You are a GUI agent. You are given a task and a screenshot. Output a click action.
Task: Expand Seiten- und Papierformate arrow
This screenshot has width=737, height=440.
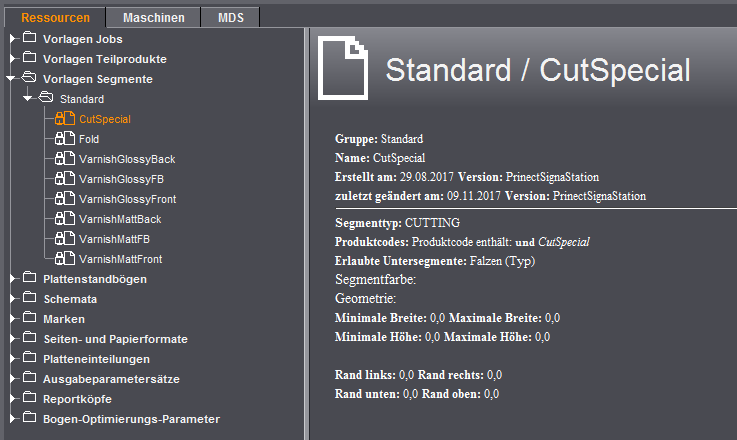pyautogui.click(x=13, y=338)
